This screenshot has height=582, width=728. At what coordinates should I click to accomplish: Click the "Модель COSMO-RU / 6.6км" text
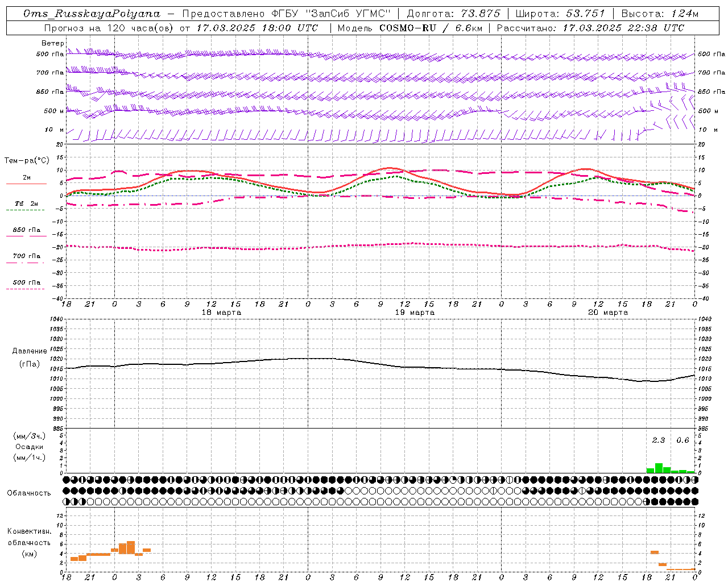coord(409,28)
